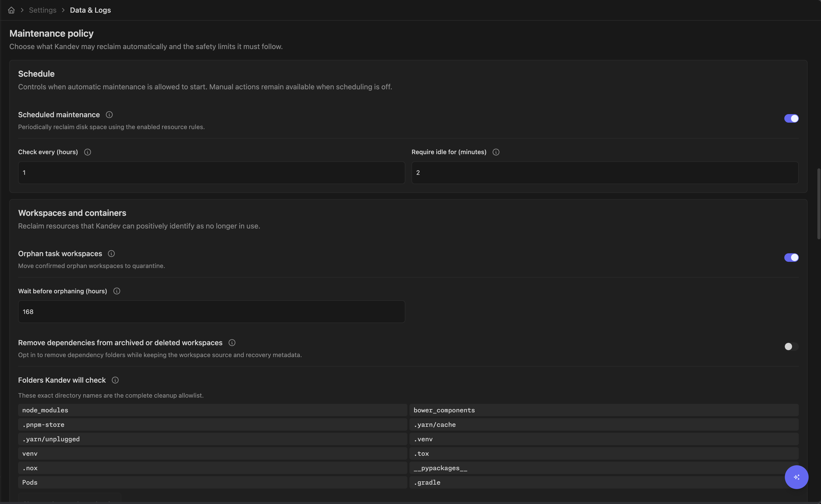
Task: Select the .nox folder entry
Action: click(212, 468)
